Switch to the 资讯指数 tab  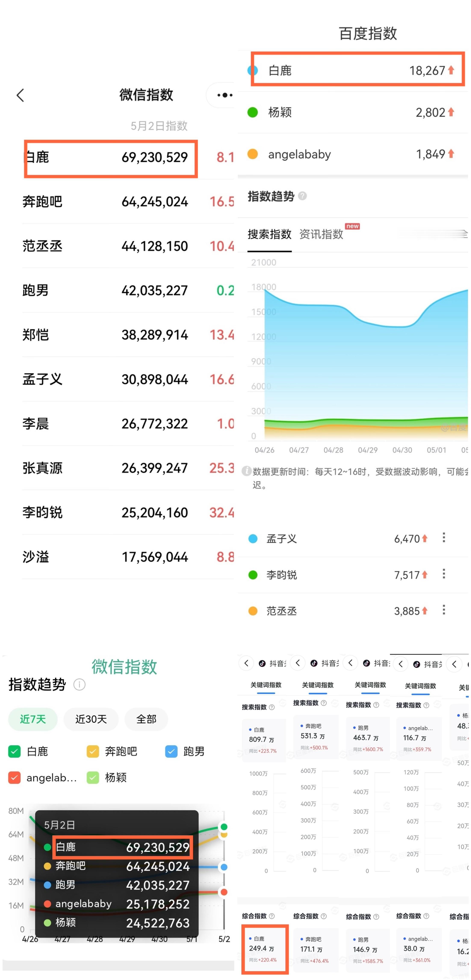point(321,234)
